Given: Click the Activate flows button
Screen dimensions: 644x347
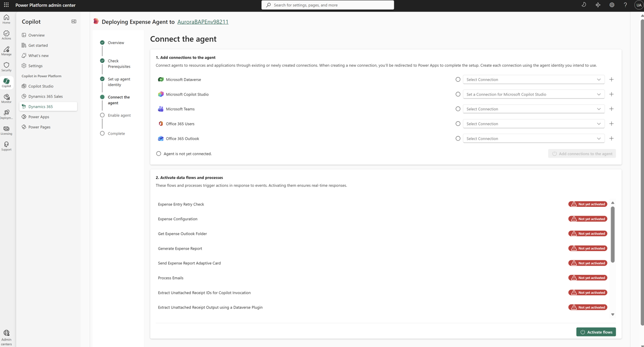Looking at the screenshot, I should coord(596,332).
